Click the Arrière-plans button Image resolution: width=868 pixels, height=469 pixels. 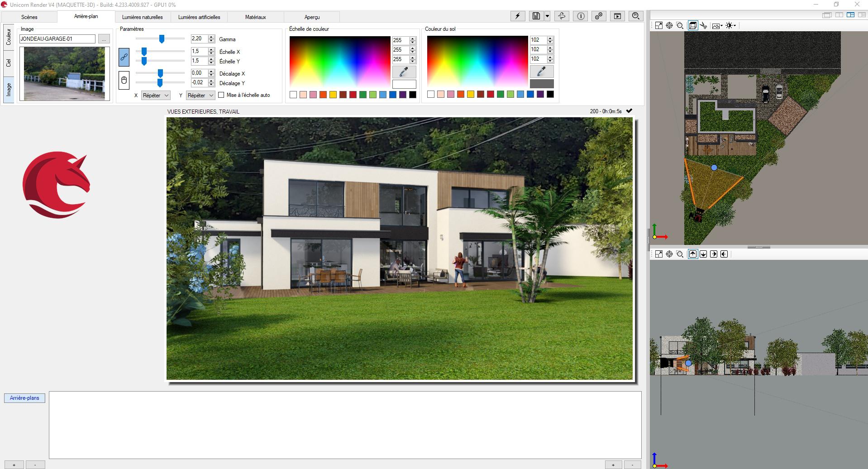24,398
